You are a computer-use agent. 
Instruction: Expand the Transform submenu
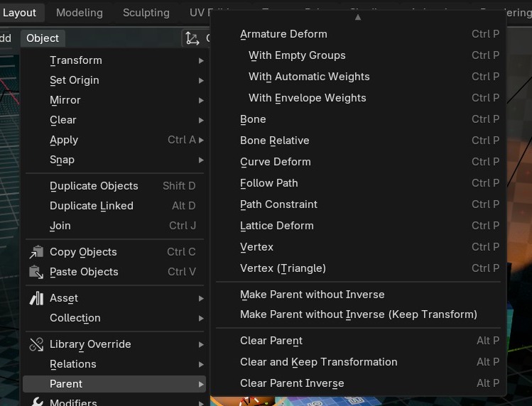click(x=114, y=60)
